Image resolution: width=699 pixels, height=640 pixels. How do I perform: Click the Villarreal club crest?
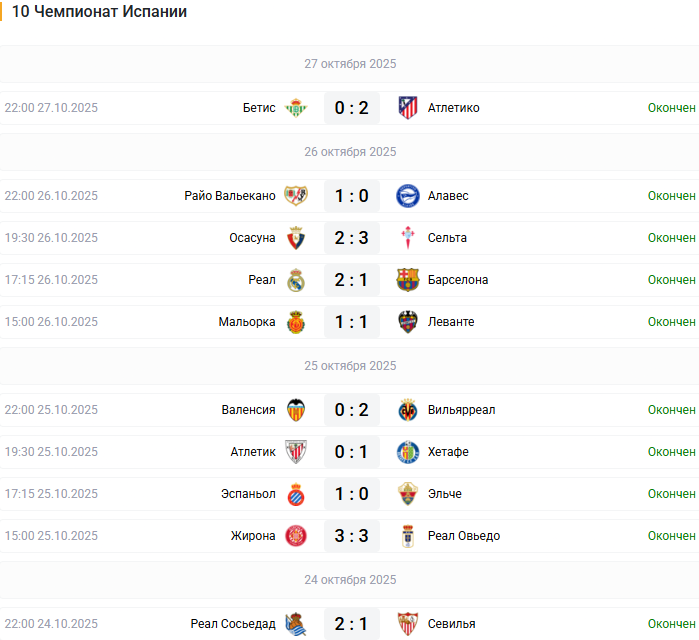[408, 410]
